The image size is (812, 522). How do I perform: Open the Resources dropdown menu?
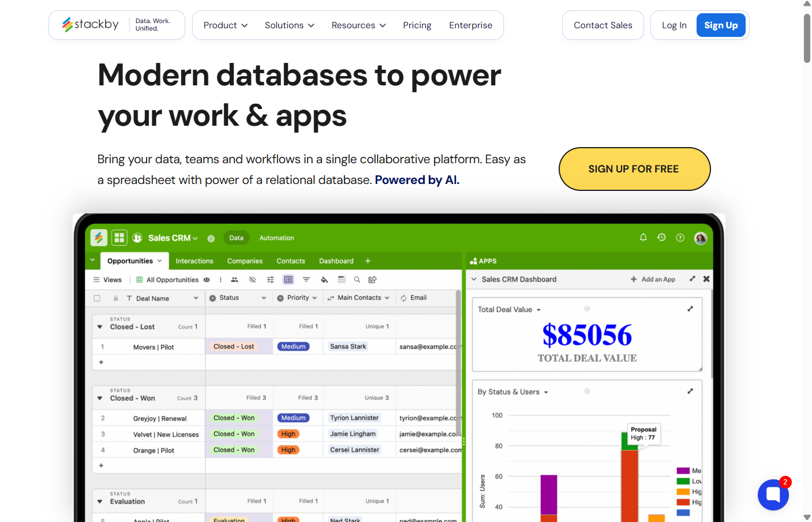[358, 25]
